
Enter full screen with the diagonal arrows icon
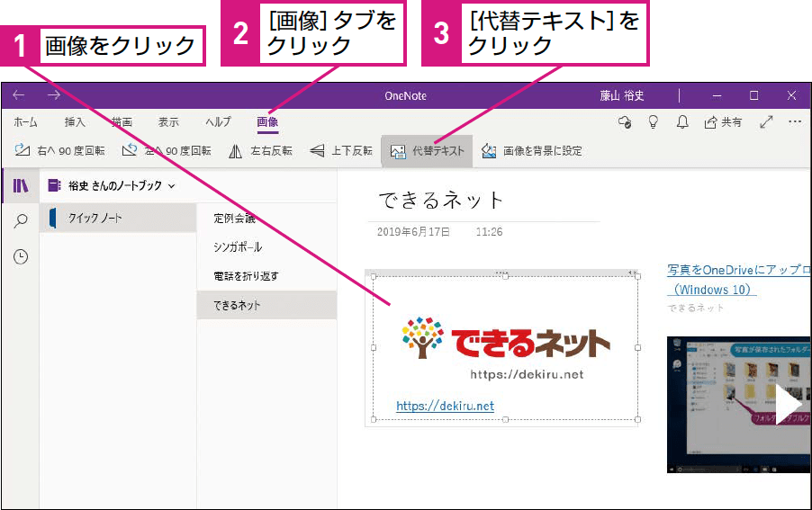[766, 122]
